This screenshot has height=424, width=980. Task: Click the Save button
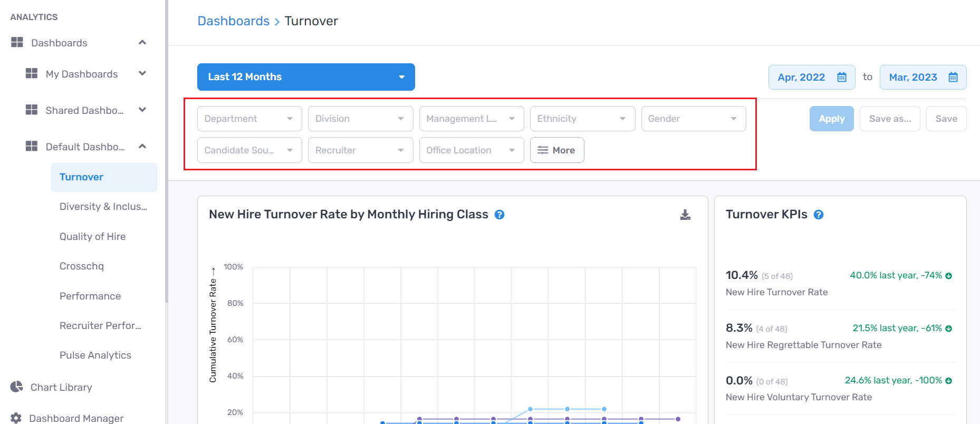946,119
